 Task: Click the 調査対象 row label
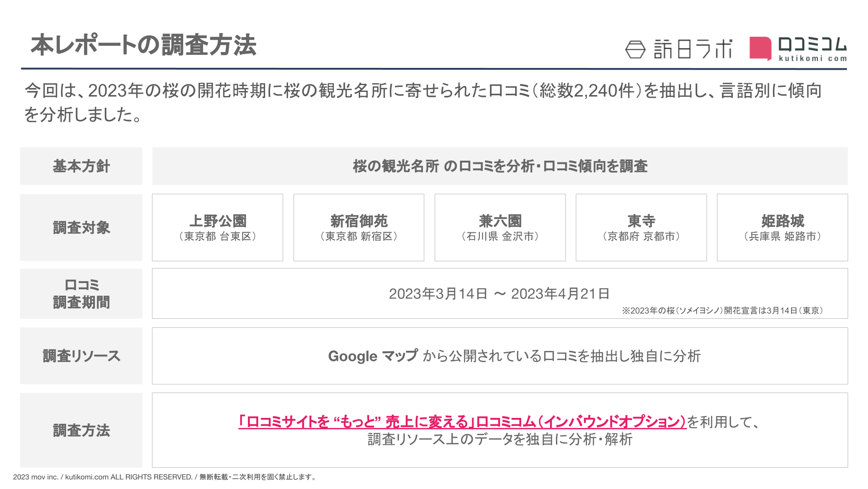point(81,227)
